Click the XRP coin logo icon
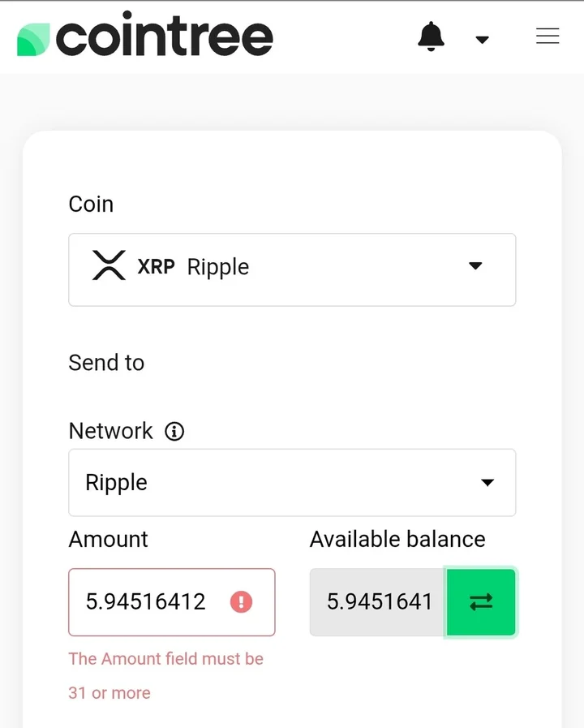The height and width of the screenshot is (728, 584). pos(109,265)
